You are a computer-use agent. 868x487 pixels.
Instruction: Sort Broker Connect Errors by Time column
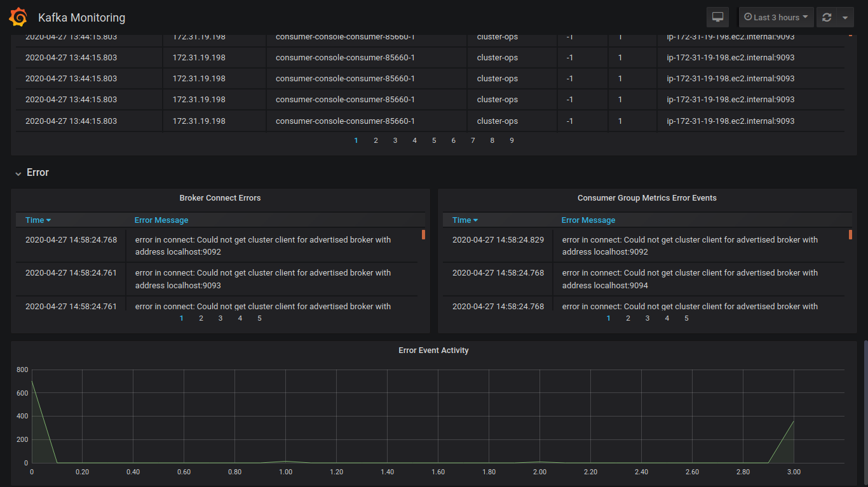(38, 220)
